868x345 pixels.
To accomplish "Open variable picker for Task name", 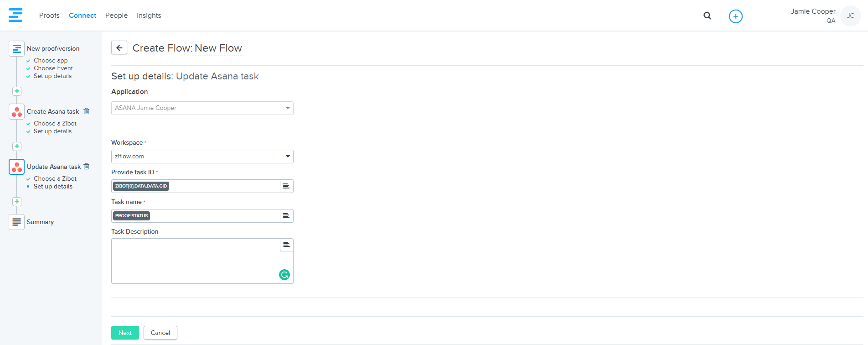I will click(x=286, y=216).
